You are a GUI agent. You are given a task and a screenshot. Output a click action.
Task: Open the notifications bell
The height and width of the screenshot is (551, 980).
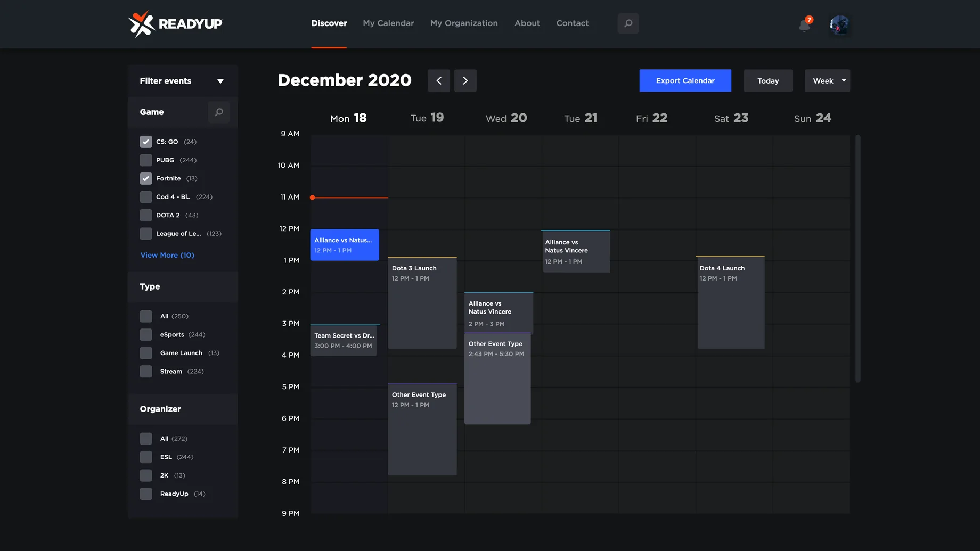805,24
